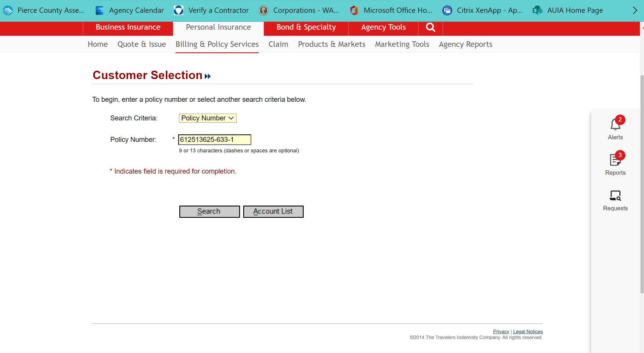Click the Search button
644x353 pixels.
(209, 211)
